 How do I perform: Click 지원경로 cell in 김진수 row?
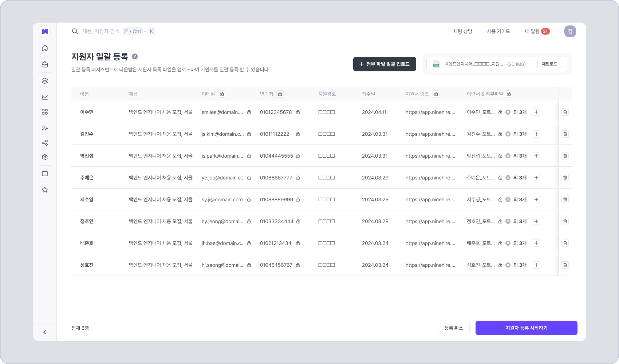(327, 134)
